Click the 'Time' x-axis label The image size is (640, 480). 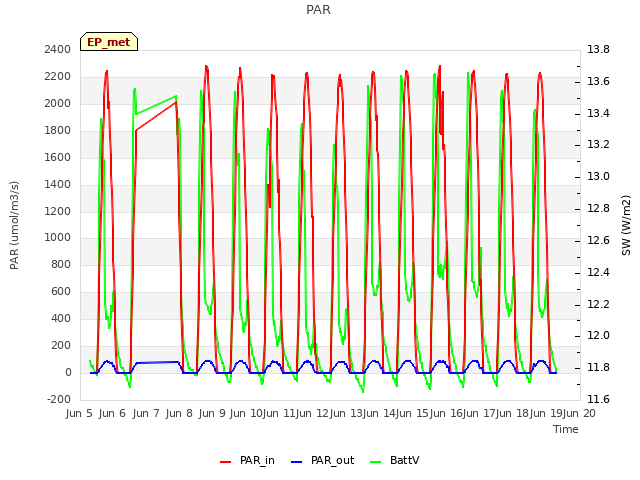coord(566,429)
